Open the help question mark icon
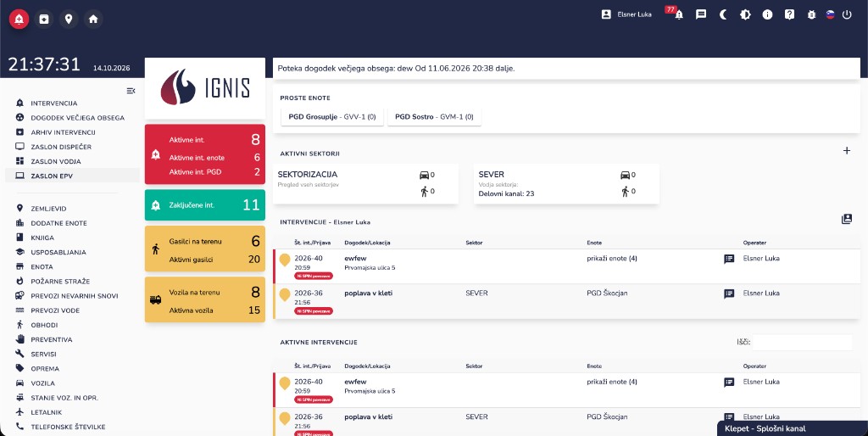 pos(789,14)
